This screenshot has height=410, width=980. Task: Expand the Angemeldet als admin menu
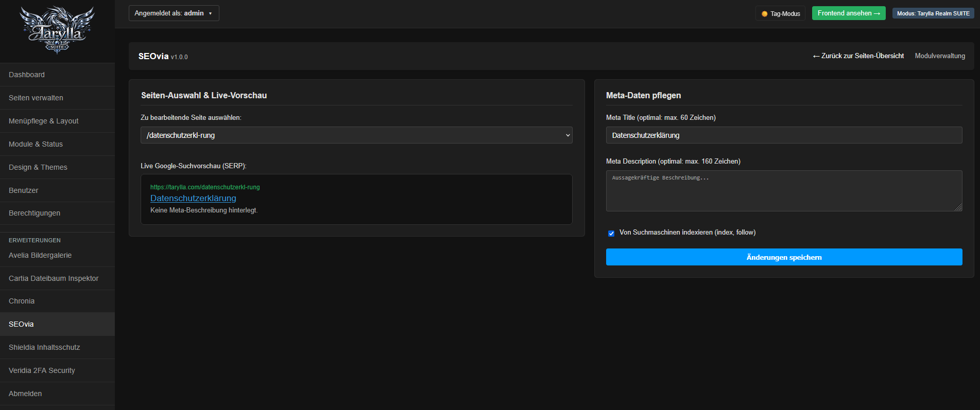tap(174, 13)
